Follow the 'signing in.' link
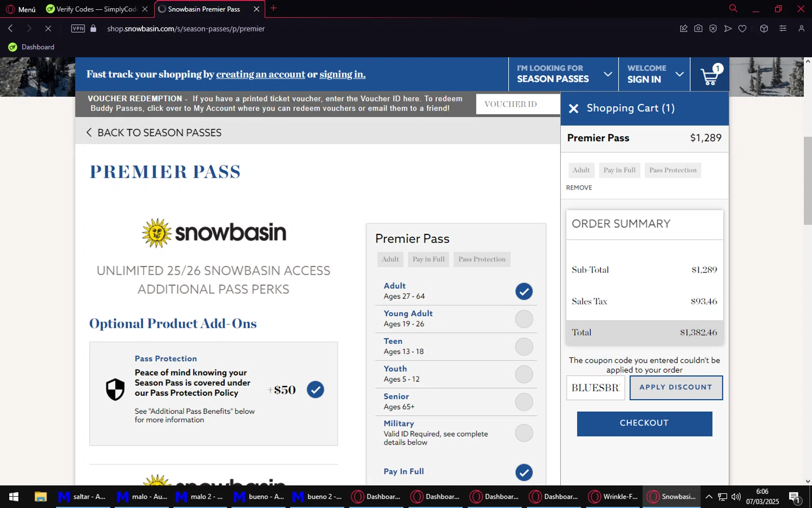Screen dimensions: 812x508 click(x=342, y=74)
